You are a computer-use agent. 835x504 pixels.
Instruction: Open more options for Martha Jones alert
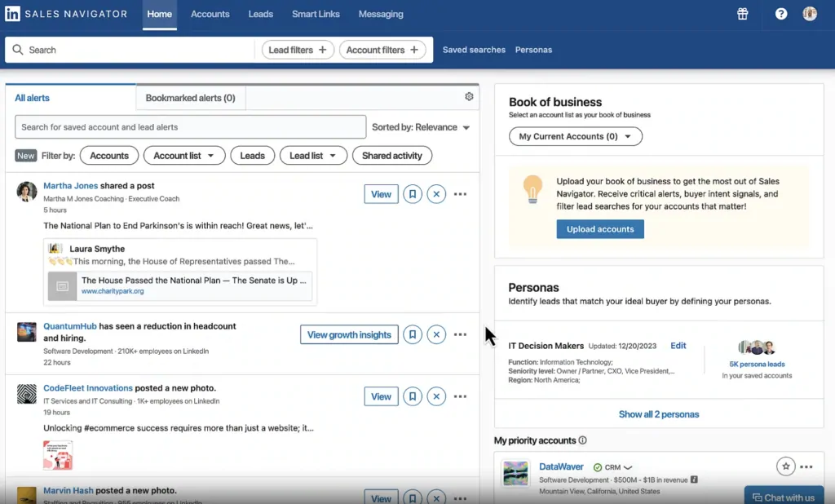460,194
